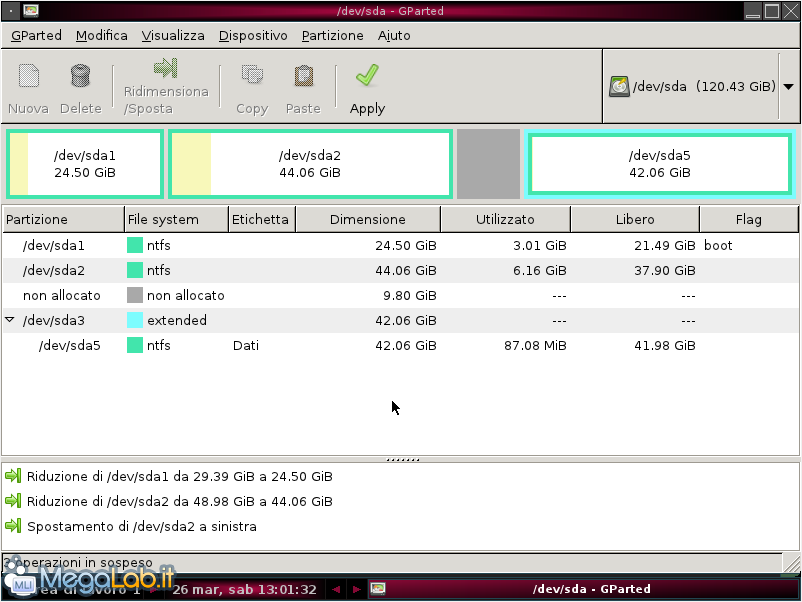Click the Flag column header
Image resolution: width=802 pixels, height=602 pixels.
tap(749, 219)
